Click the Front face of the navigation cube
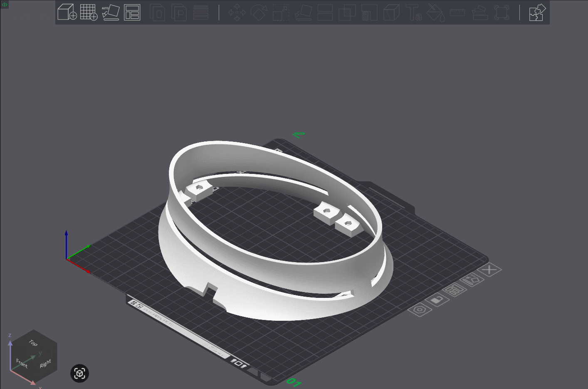 [x=21, y=363]
